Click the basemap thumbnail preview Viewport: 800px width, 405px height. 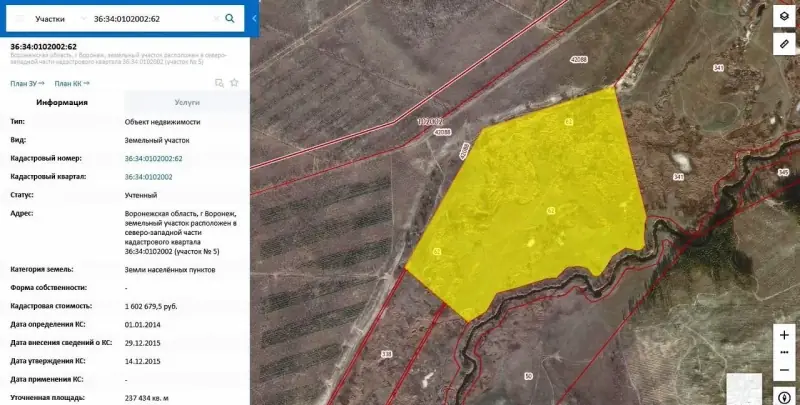click(744, 389)
